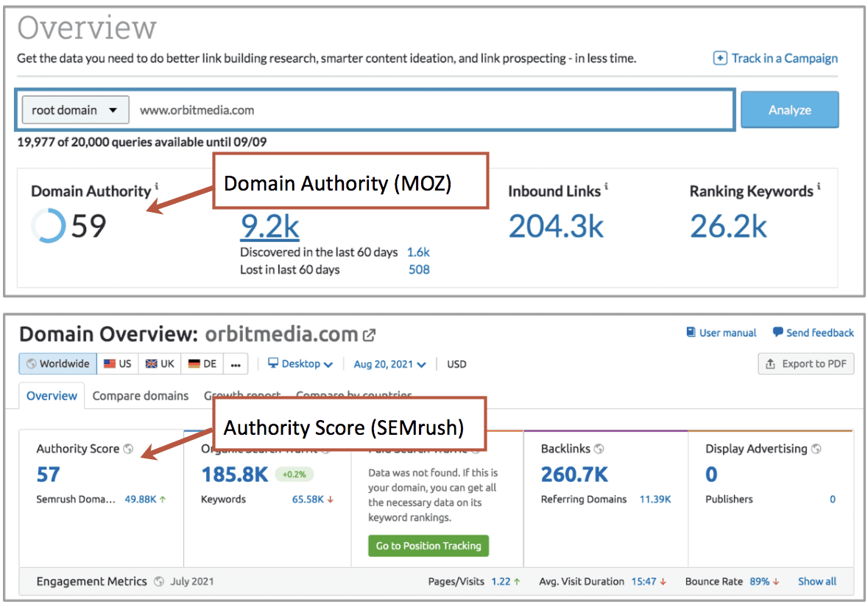Screen dimensions: 868x604
Task: Click the User manual book icon
Action: pos(691,332)
